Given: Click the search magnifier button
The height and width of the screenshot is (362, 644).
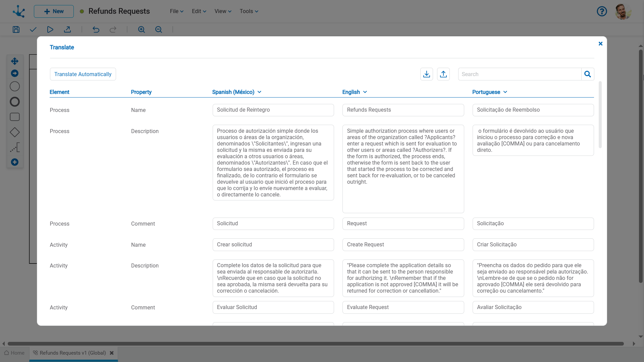Looking at the screenshot, I should click(587, 74).
